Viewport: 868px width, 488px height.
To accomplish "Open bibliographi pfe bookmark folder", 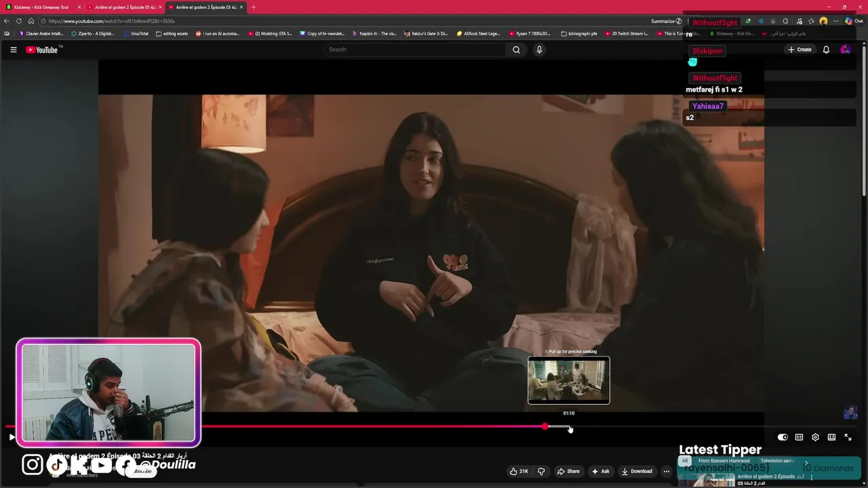I will pos(580,33).
